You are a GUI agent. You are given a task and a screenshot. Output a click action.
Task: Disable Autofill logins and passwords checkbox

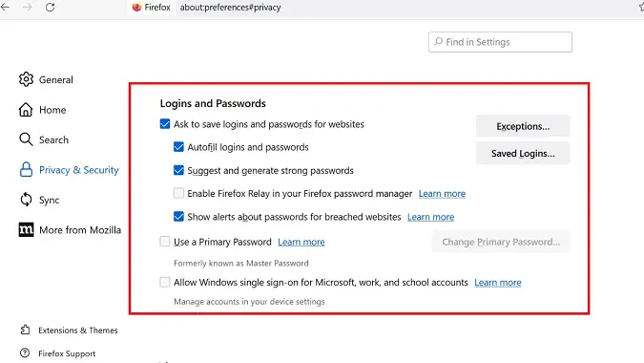point(178,147)
